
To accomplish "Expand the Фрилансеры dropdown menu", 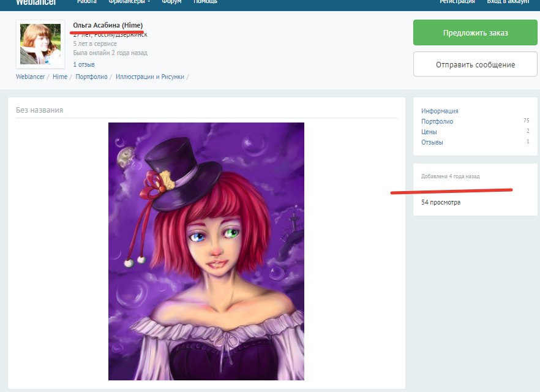I will [x=129, y=2].
